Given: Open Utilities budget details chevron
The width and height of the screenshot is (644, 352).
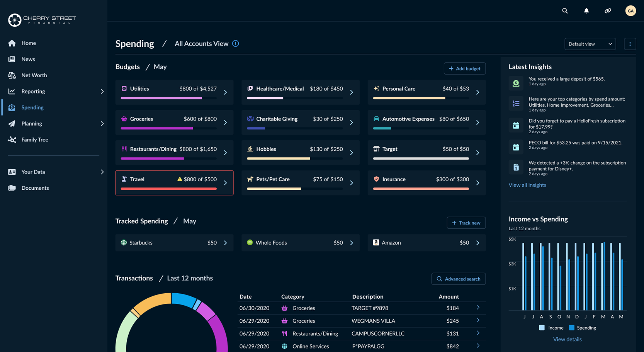Looking at the screenshot, I should (x=226, y=92).
